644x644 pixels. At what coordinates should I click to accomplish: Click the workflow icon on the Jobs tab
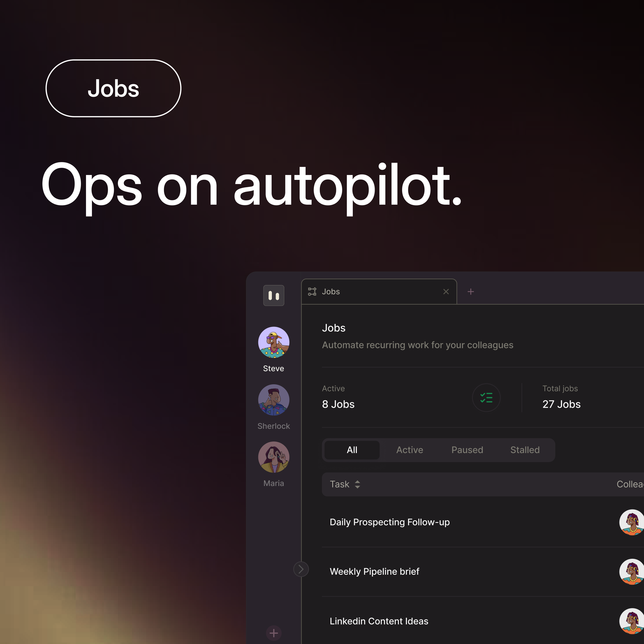pos(313,291)
